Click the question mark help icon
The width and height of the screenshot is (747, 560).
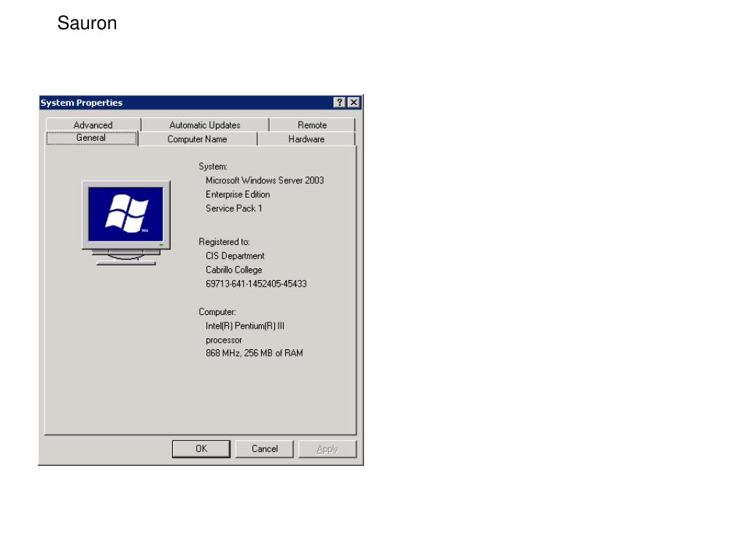pos(339,102)
